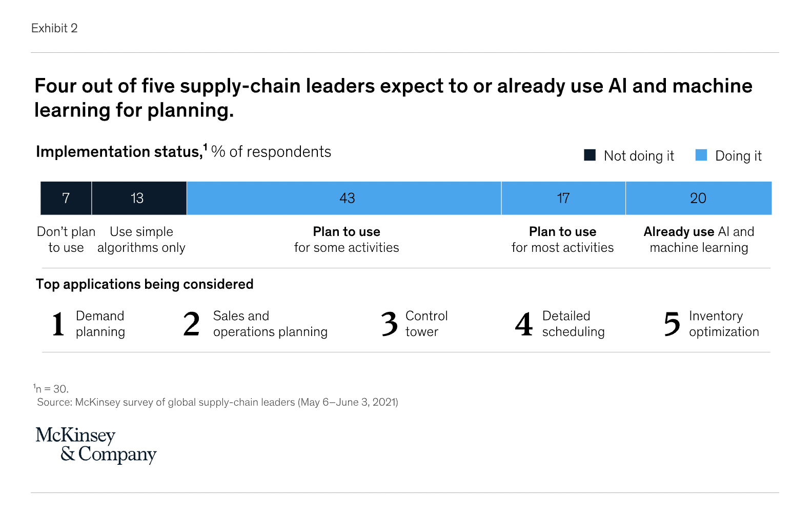Image resolution: width=812 pixels, height=513 pixels.
Task: Click the large numeral 2 ranking icon
Action: (x=192, y=324)
